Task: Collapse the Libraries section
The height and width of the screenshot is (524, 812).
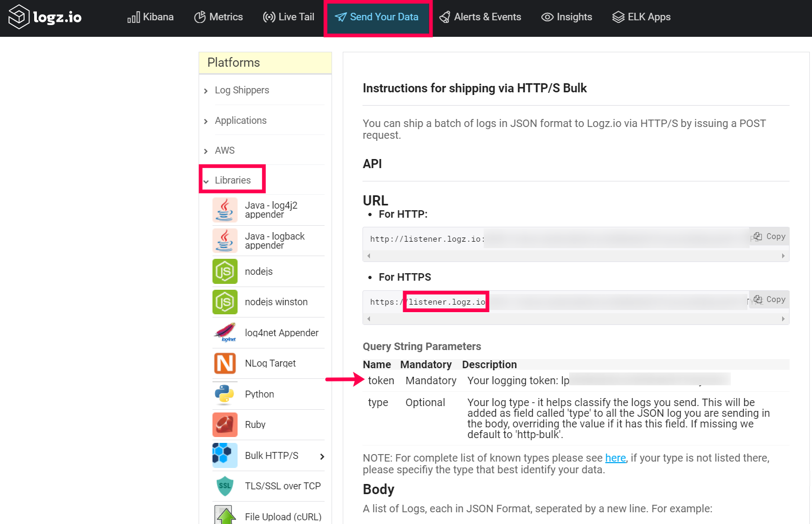Action: pos(233,180)
